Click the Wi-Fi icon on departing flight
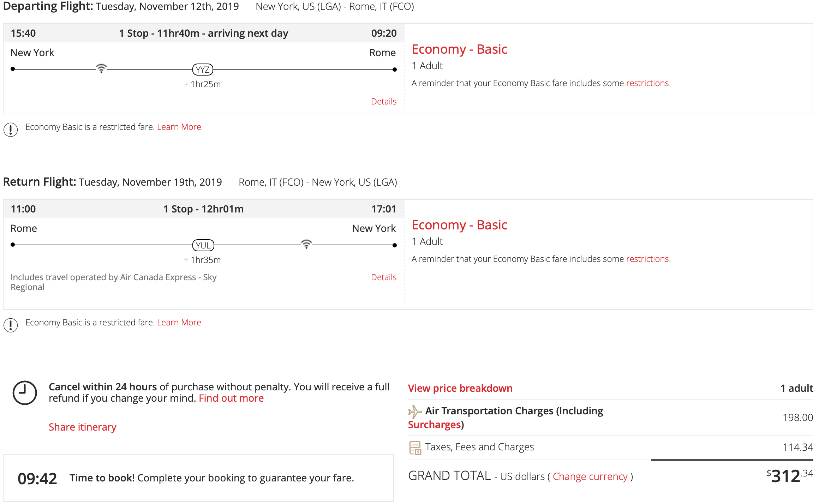 tap(101, 68)
